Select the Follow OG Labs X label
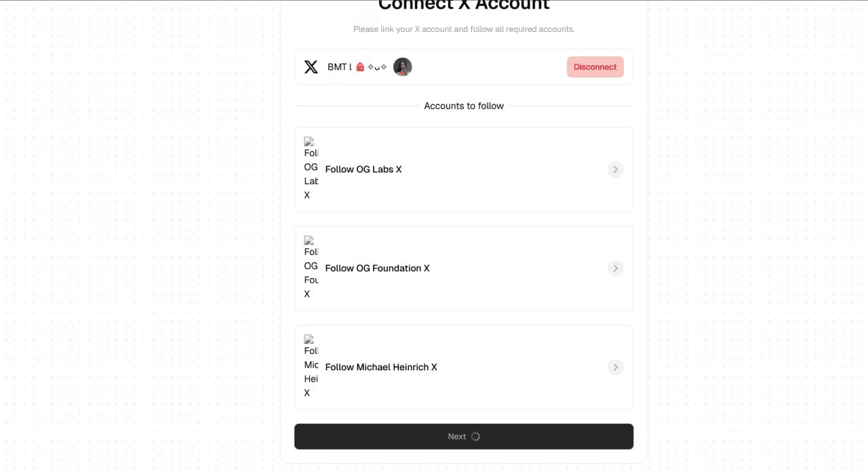Viewport: 868px width, 470px height. (x=363, y=170)
